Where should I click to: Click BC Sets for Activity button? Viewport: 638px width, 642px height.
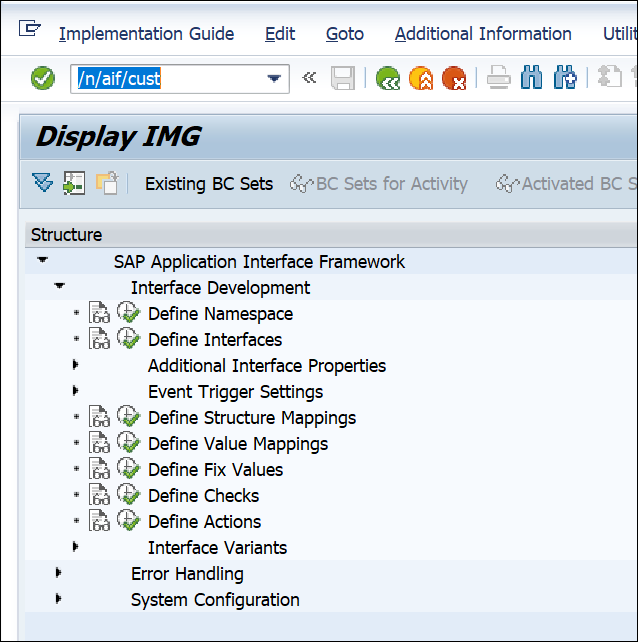coord(379,184)
